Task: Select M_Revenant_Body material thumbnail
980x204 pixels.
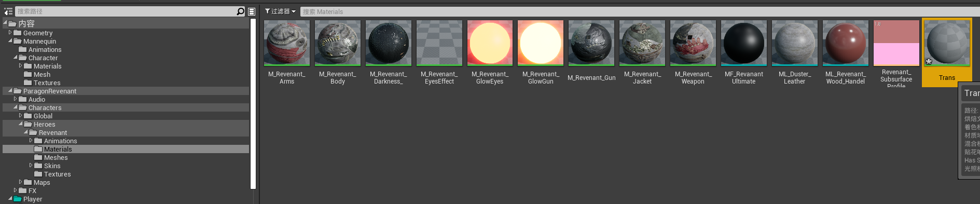Action: [338, 43]
